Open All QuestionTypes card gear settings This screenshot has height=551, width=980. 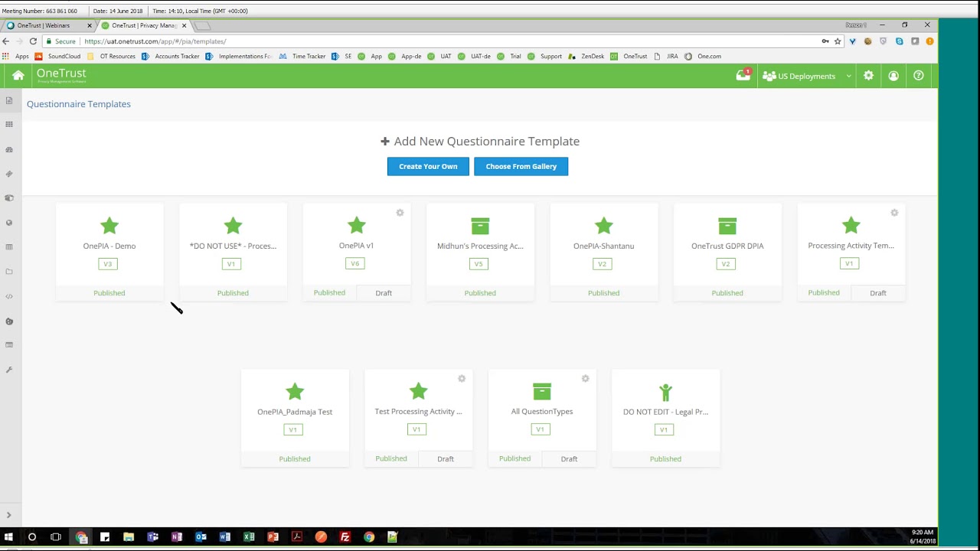[x=586, y=379]
